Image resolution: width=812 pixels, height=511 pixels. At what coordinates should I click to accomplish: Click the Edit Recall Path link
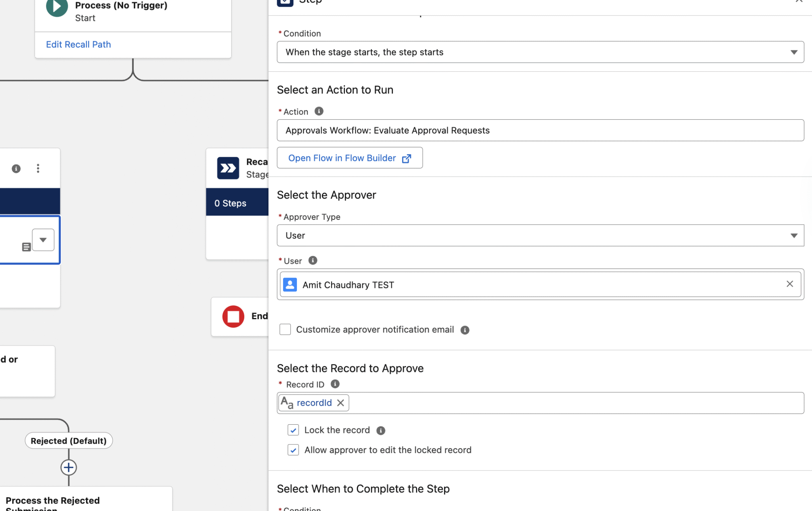78,44
